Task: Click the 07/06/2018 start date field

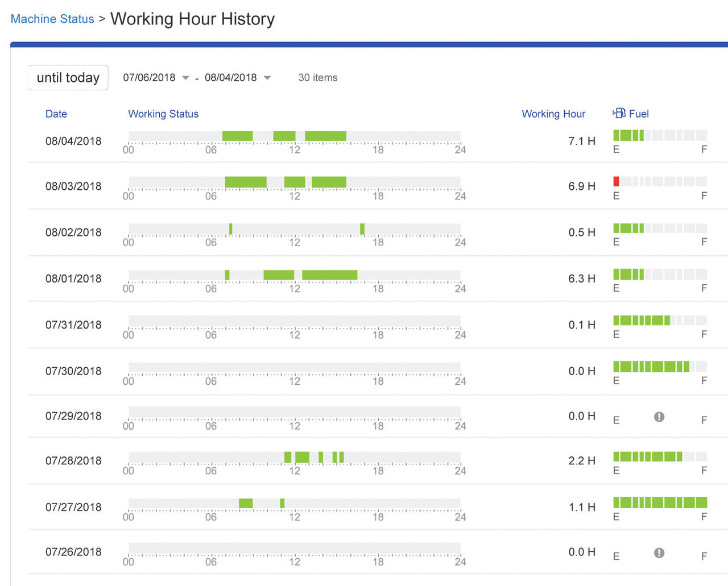Action: (x=149, y=78)
